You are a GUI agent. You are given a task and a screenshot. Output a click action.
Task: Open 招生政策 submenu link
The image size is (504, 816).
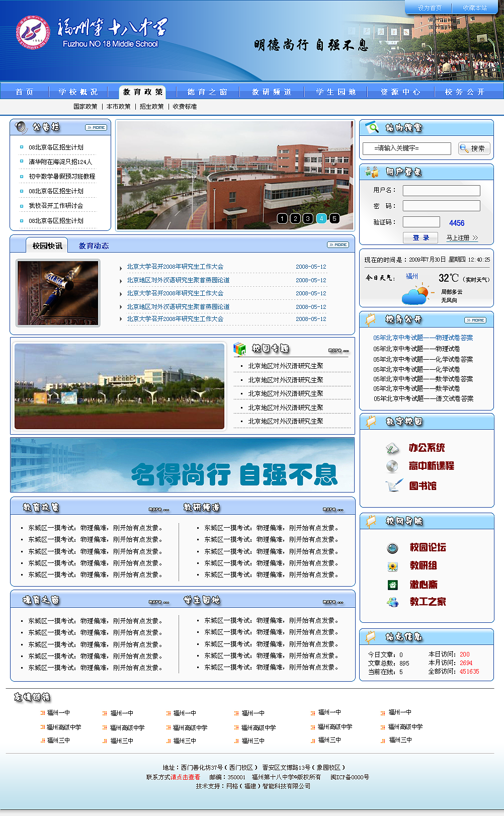click(x=151, y=107)
